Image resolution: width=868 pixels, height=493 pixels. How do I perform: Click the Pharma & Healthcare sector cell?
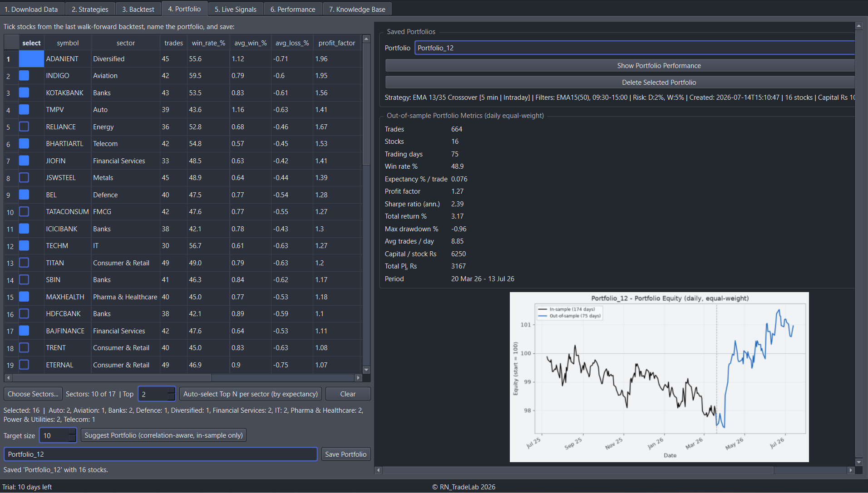coord(125,297)
